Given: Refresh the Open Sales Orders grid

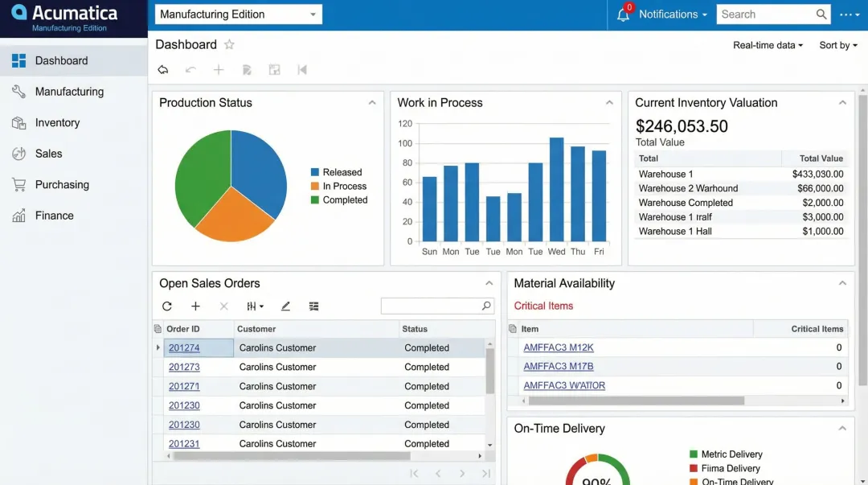Looking at the screenshot, I should [167, 306].
